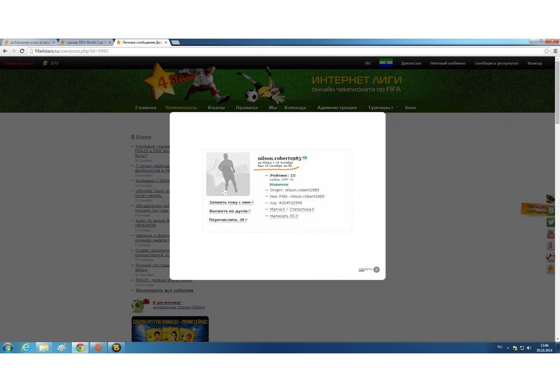Open Chrome menu hamburger button

(x=555, y=51)
